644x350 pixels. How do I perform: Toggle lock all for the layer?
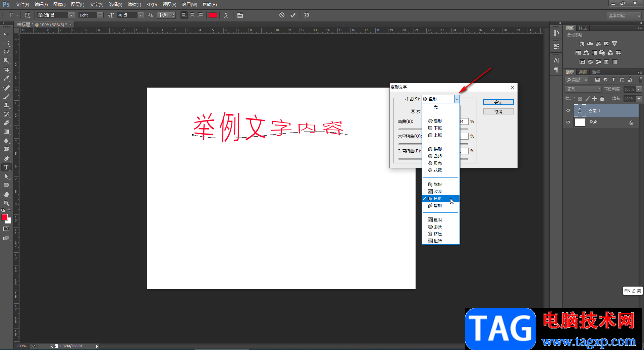[602, 99]
